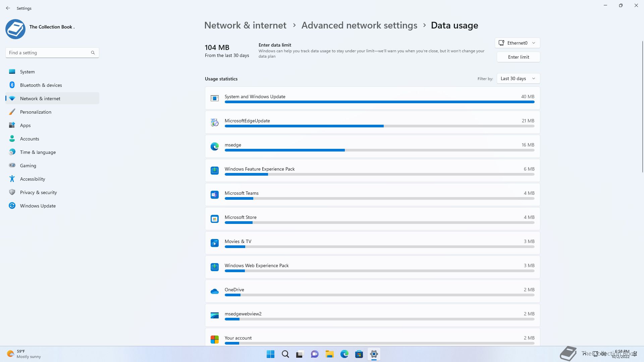
Task: Click the Privacy & security shield icon
Action: point(12,192)
